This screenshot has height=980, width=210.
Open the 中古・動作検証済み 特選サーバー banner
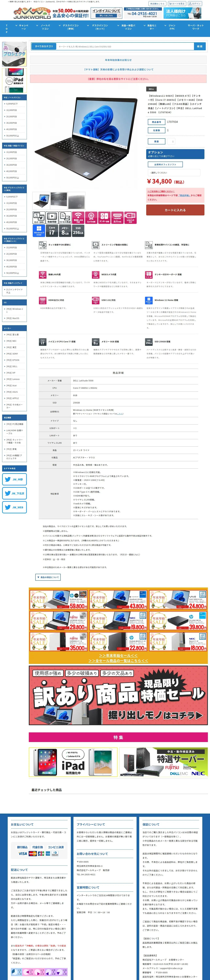pyautogui.click(x=164, y=762)
